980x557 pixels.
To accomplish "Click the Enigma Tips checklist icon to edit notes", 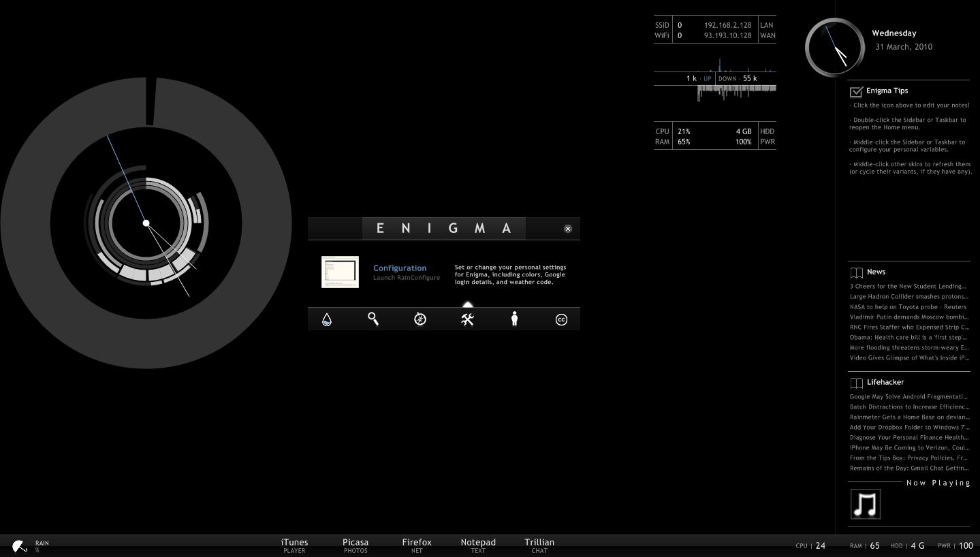I will tap(856, 91).
